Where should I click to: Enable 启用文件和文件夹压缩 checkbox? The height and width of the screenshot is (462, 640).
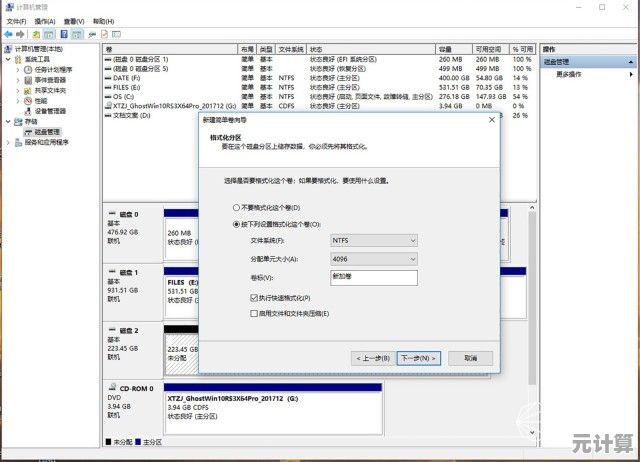(x=254, y=314)
